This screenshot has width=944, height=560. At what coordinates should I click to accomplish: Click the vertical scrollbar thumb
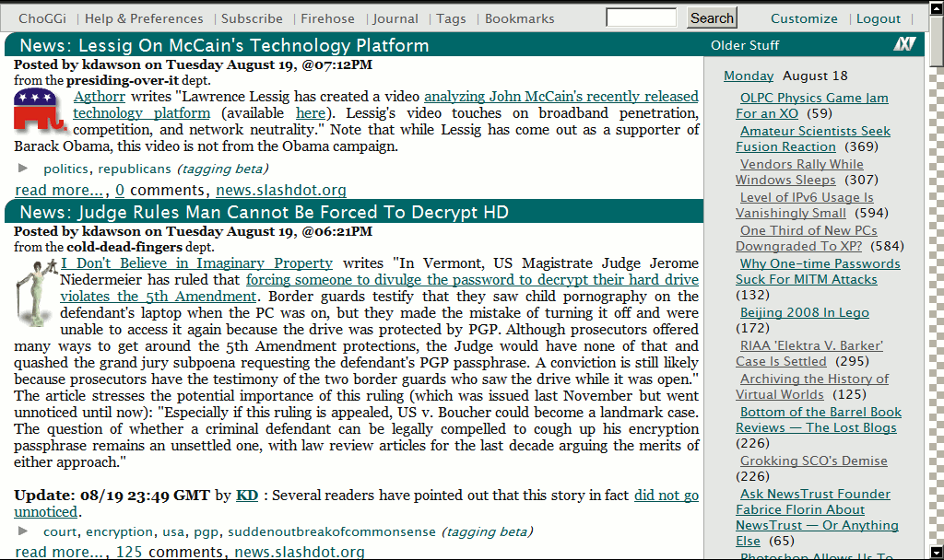click(937, 40)
